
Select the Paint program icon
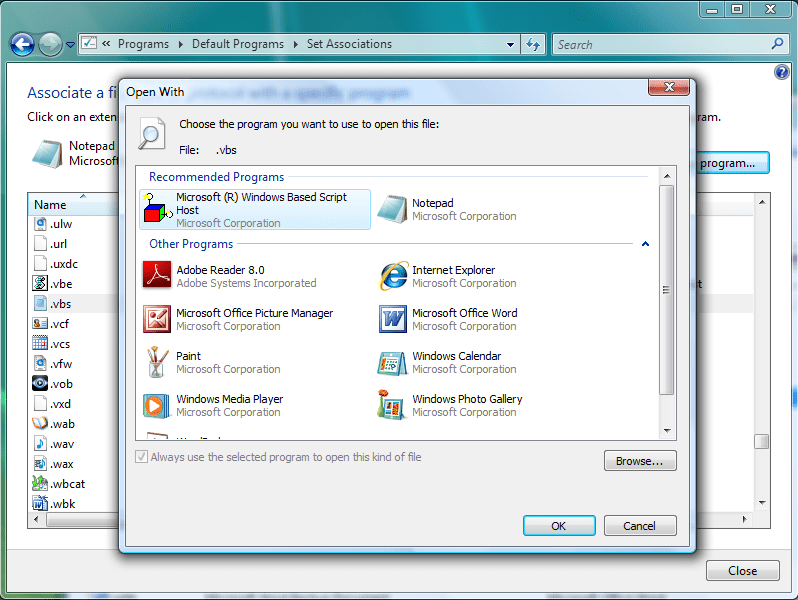(x=157, y=362)
